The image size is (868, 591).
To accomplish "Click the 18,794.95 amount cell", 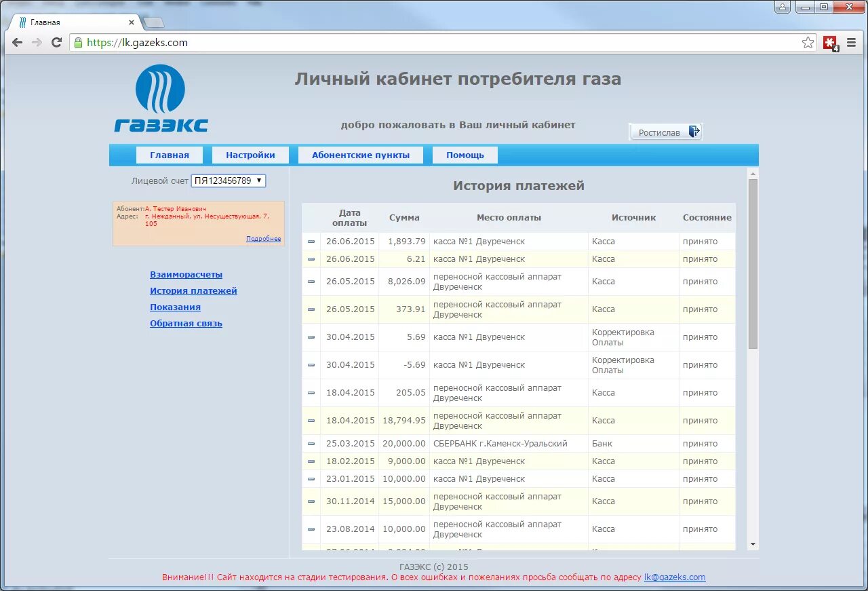I will click(404, 421).
